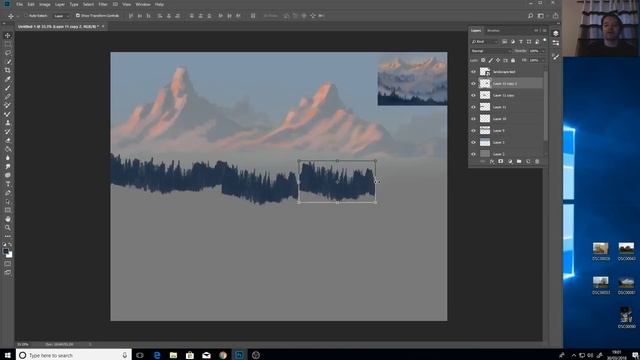Click the background color swatch
Screen dimensions: 640x360
click(x=10, y=255)
